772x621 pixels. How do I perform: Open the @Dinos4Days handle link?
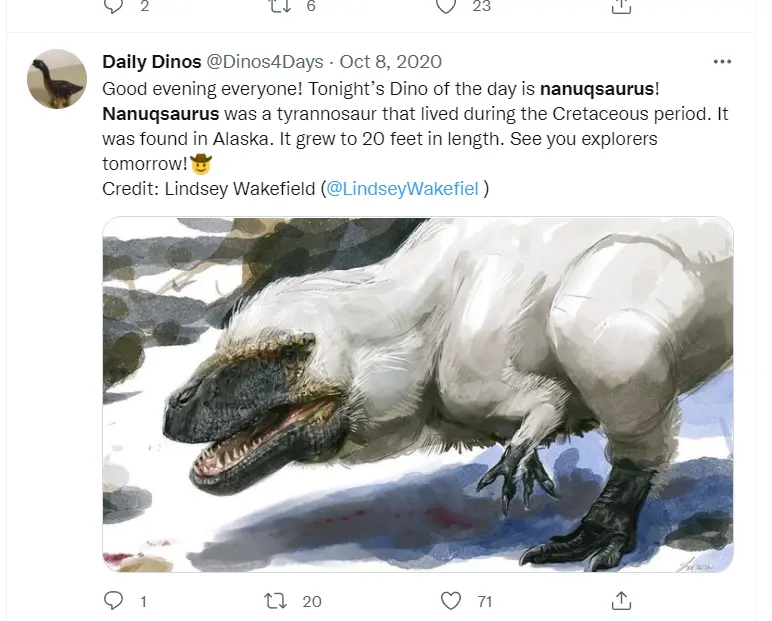point(265,62)
